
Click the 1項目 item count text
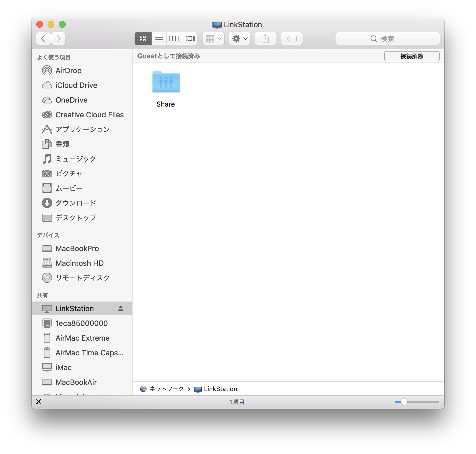coord(237,402)
